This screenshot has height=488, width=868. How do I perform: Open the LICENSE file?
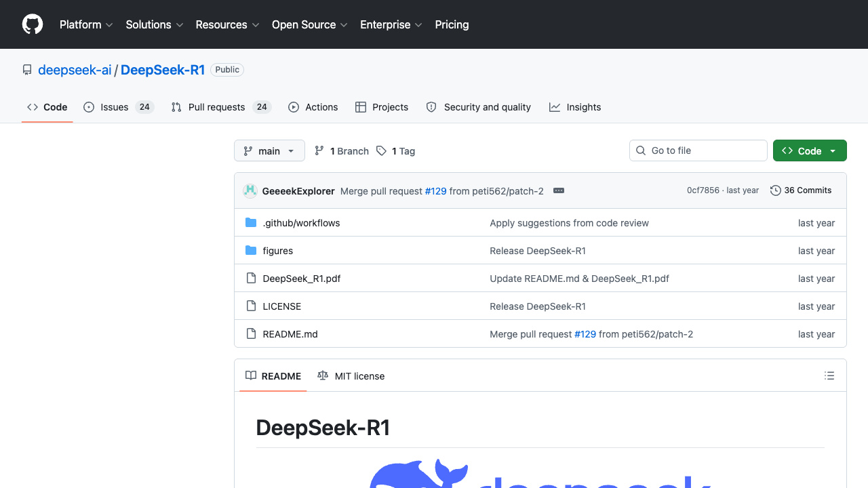(x=282, y=306)
